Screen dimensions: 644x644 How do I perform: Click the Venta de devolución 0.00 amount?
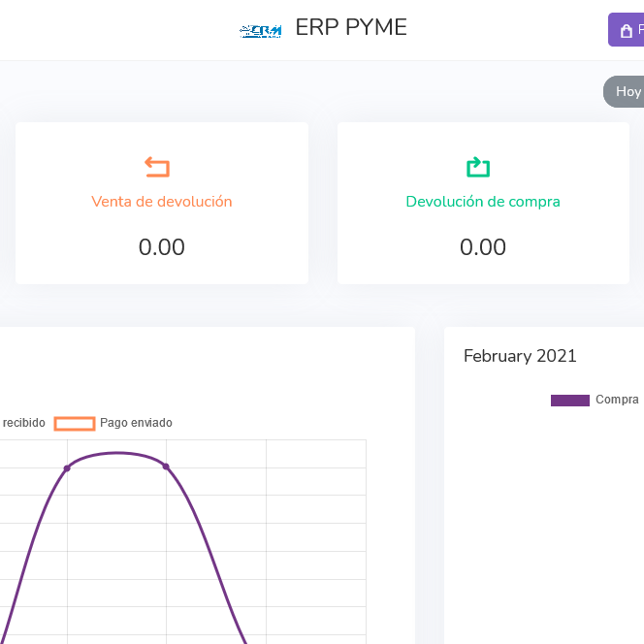tap(162, 247)
